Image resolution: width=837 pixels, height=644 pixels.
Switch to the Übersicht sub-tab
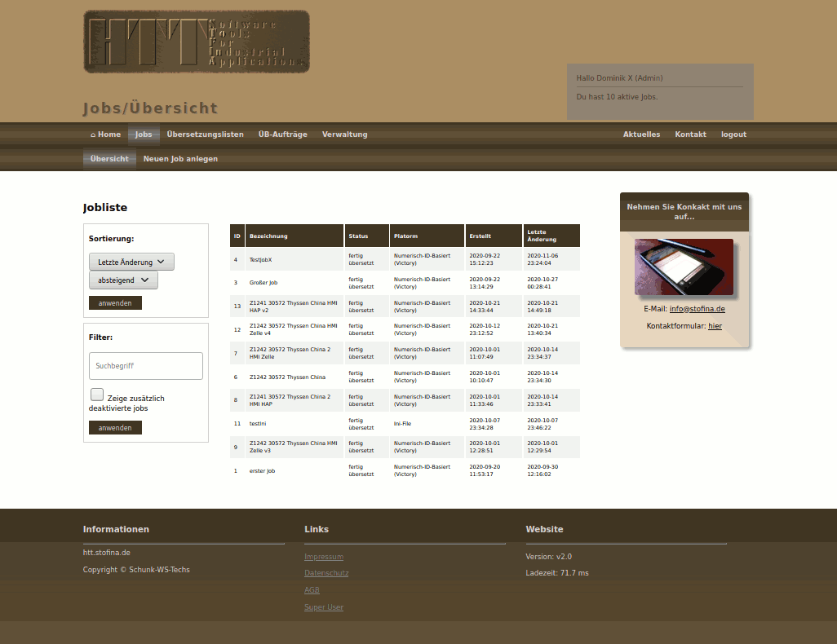pyautogui.click(x=109, y=159)
